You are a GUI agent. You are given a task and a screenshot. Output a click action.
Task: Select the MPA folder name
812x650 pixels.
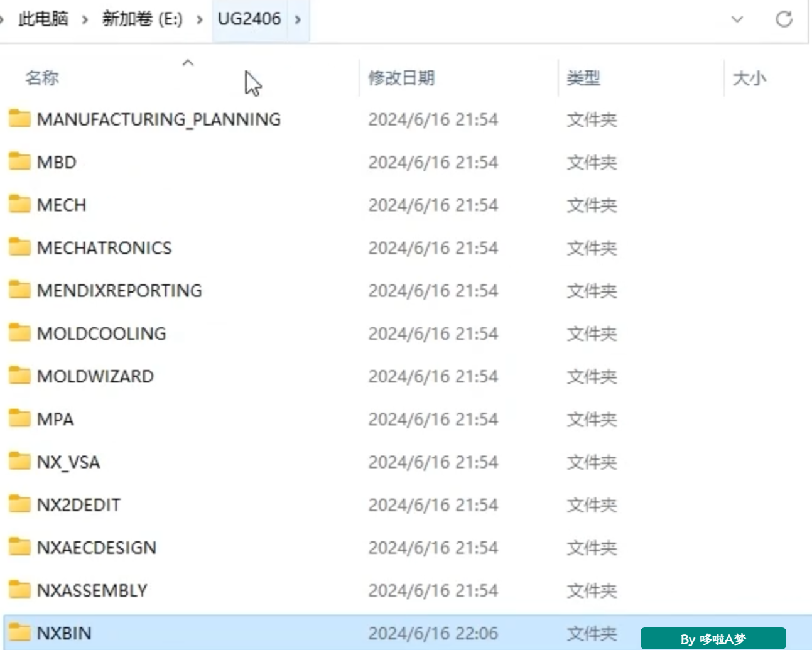point(55,419)
